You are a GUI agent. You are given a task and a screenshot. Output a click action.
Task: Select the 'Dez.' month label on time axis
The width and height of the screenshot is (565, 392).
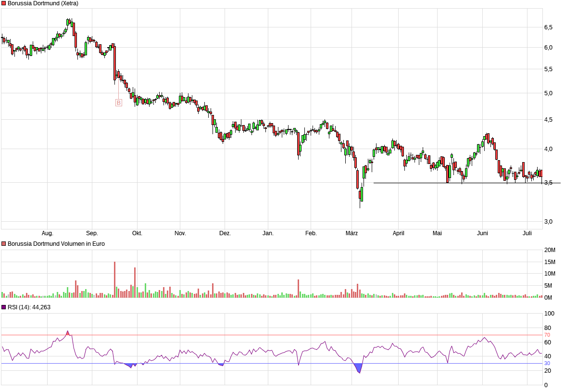[x=225, y=233]
